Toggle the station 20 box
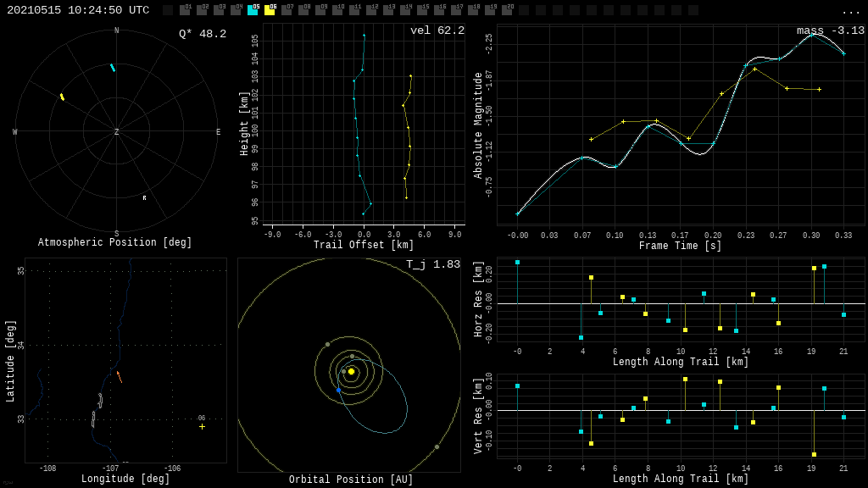 507,10
